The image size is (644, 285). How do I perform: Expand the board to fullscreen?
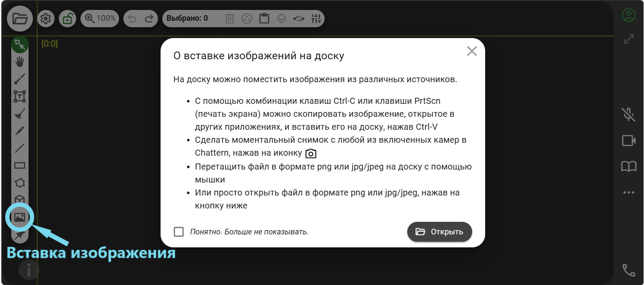click(x=628, y=39)
